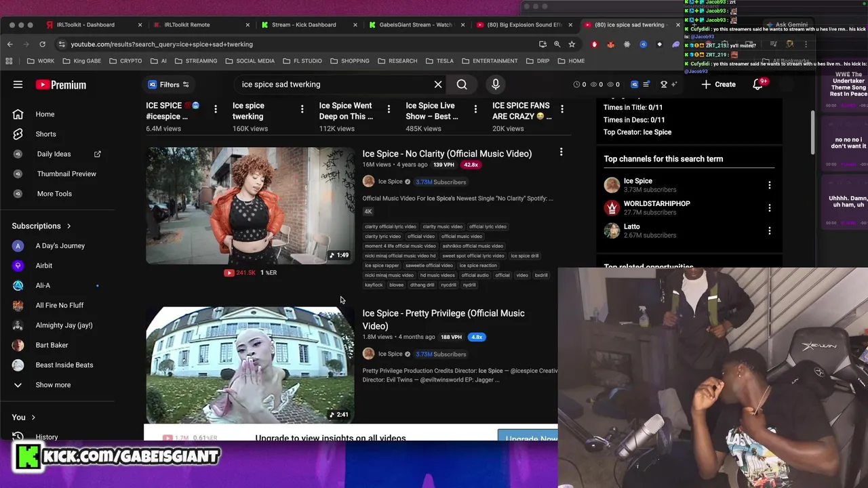Open options for Ice spice twerking short

pyautogui.click(x=302, y=108)
